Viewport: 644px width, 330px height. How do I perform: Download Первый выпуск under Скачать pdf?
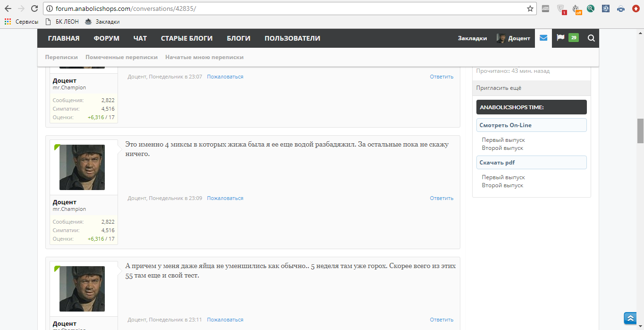coord(503,177)
